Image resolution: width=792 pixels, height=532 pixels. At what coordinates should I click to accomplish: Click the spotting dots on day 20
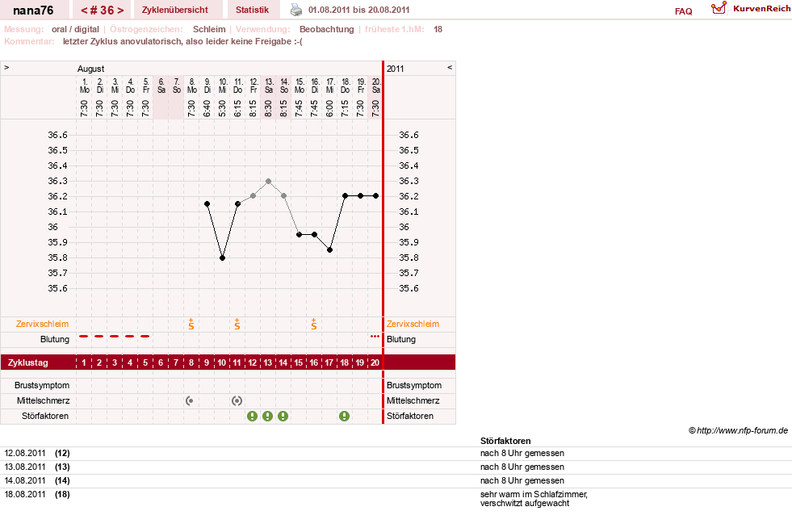click(375, 336)
